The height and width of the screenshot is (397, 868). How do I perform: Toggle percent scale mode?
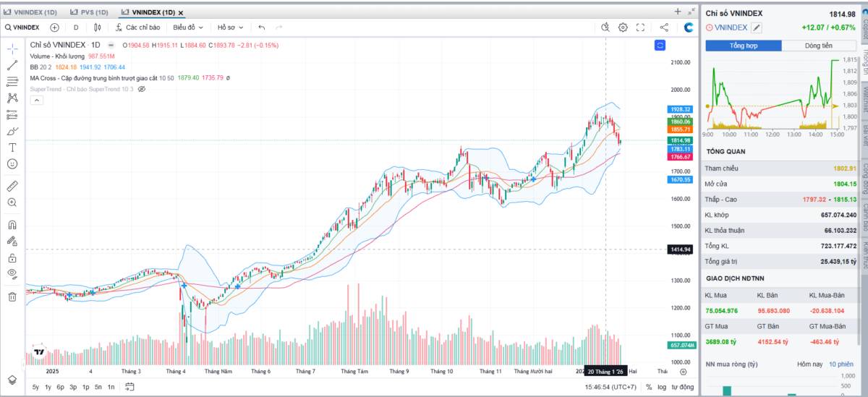pos(649,388)
